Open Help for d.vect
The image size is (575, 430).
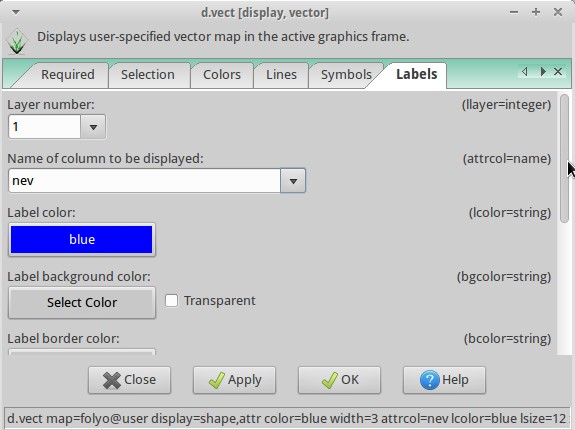[444, 380]
